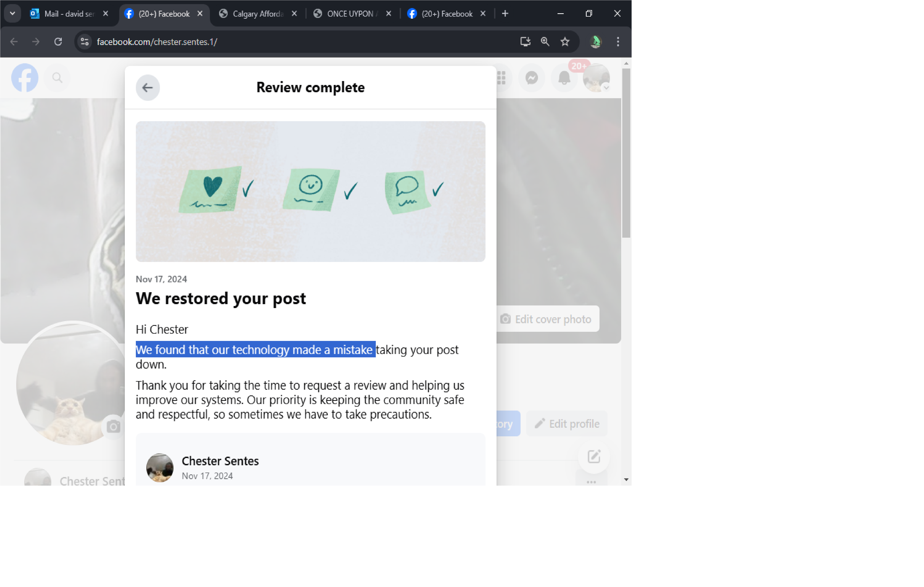Close the Mail - david tab
The image size is (924, 587).
point(106,14)
